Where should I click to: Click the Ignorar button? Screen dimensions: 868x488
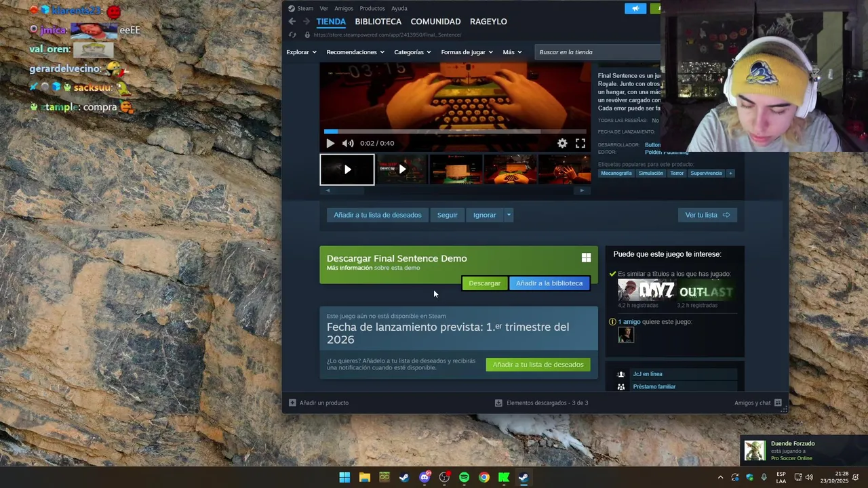coord(484,215)
